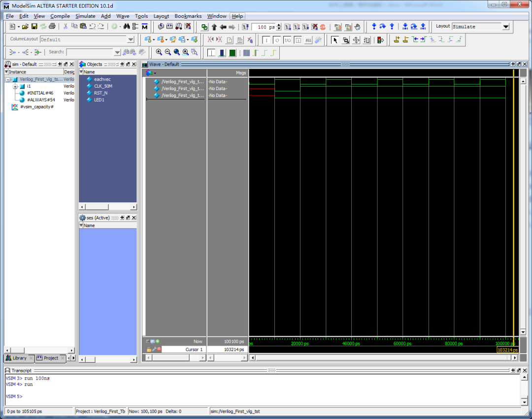
Task: Select the CLK_50M object
Action: [x=103, y=86]
